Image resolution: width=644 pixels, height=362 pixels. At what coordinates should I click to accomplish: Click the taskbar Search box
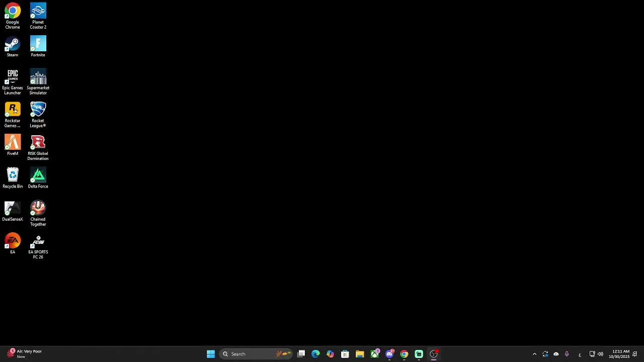[257, 354]
